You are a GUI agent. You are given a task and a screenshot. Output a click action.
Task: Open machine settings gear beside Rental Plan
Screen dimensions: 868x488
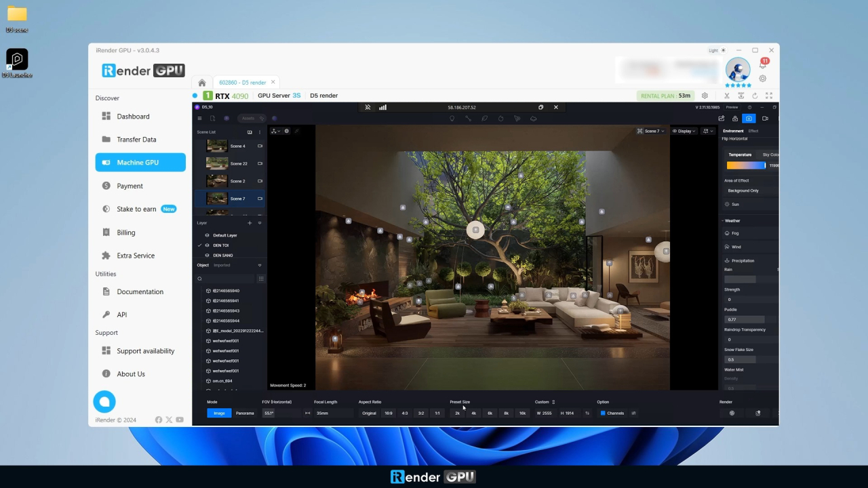[x=705, y=96]
